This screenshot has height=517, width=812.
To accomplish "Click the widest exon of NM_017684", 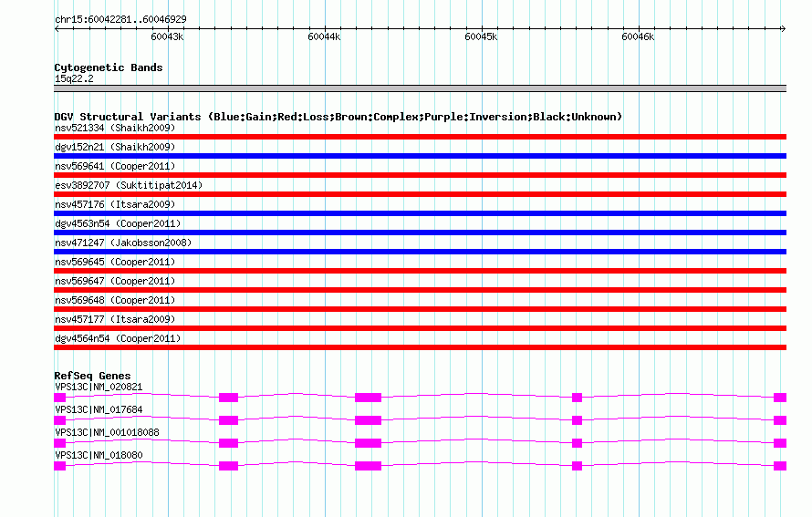I will [369, 420].
